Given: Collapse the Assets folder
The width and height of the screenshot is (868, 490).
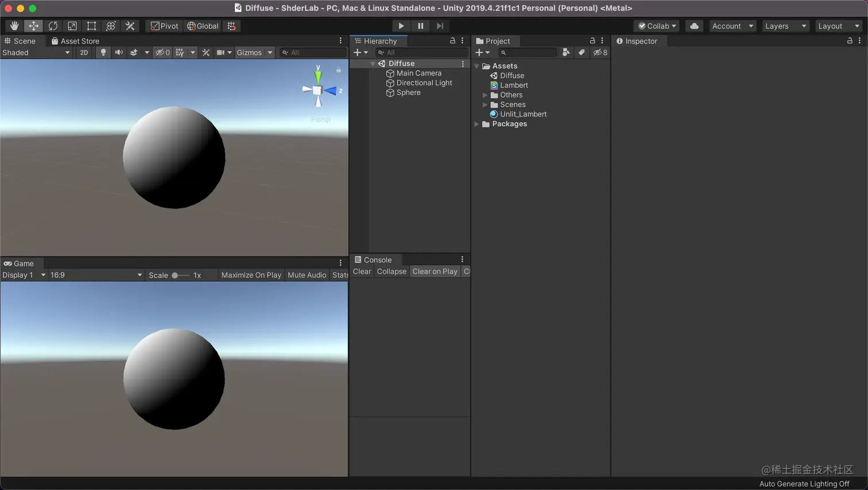Looking at the screenshot, I should [x=476, y=66].
